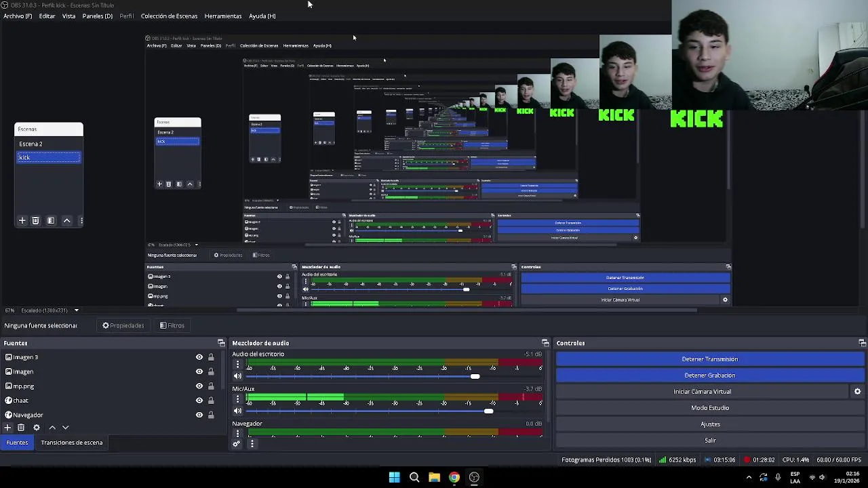
Task: Mute the Mic/Aux channel speaker
Action: (237, 411)
